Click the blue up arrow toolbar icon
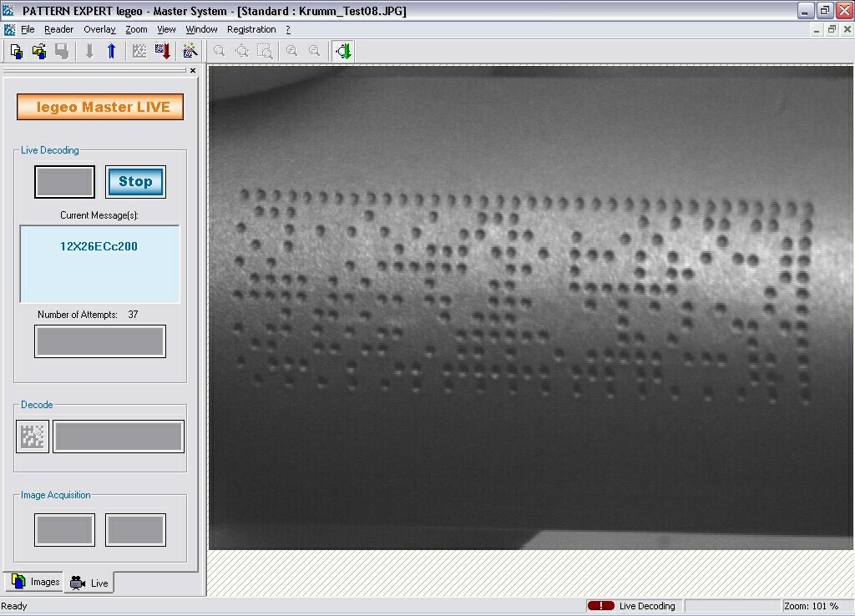The height and width of the screenshot is (616, 855). pos(111,52)
